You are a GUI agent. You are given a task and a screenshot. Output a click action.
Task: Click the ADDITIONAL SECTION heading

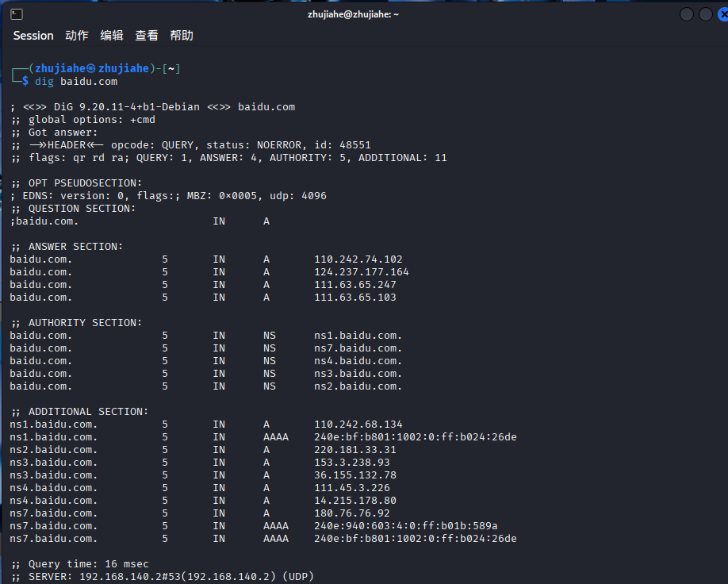79,412
